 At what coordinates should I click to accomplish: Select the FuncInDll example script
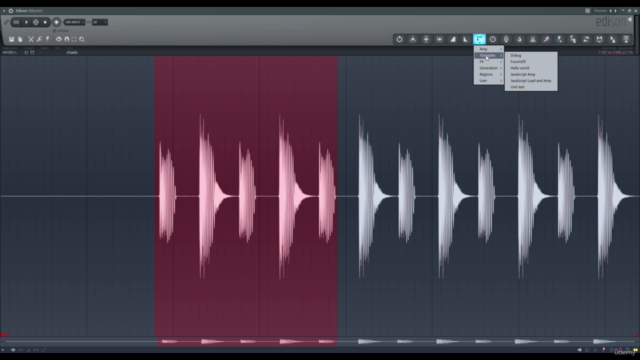tap(531, 62)
